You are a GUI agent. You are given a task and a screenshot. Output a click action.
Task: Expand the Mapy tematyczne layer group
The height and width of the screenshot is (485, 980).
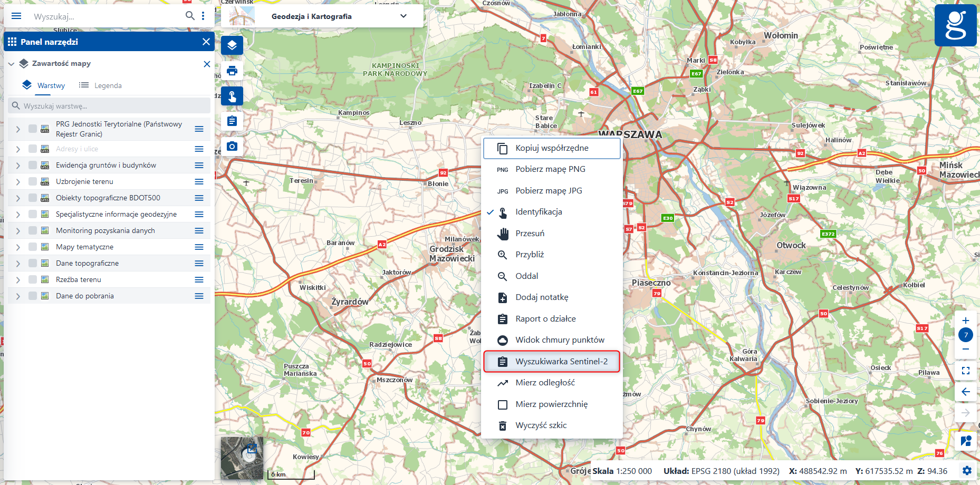tap(18, 247)
